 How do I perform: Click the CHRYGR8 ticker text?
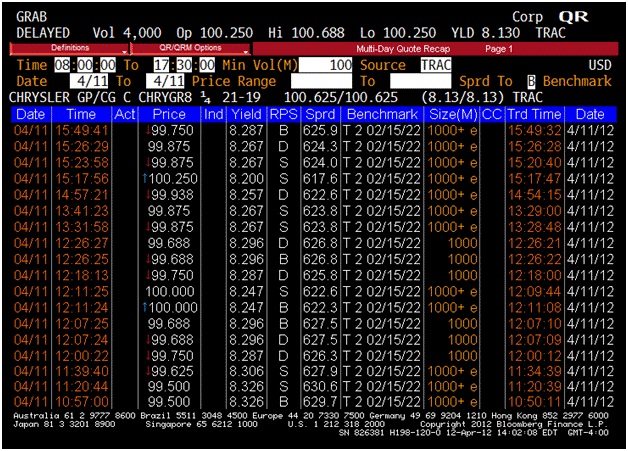[x=165, y=97]
